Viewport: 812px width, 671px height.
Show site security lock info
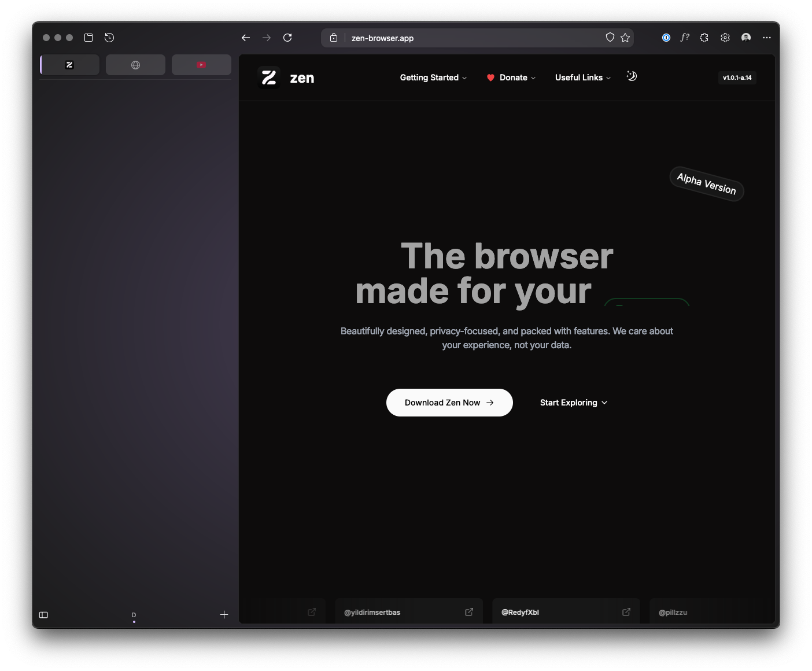click(334, 38)
